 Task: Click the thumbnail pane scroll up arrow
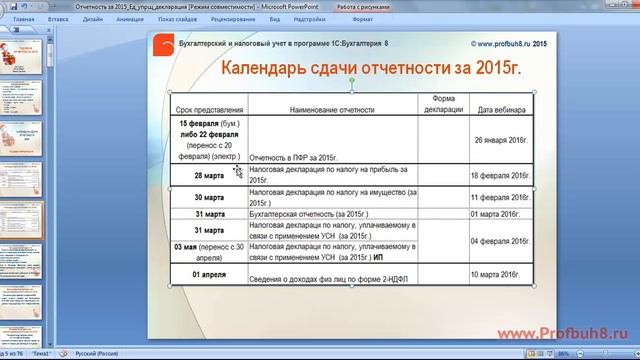(x=50, y=40)
